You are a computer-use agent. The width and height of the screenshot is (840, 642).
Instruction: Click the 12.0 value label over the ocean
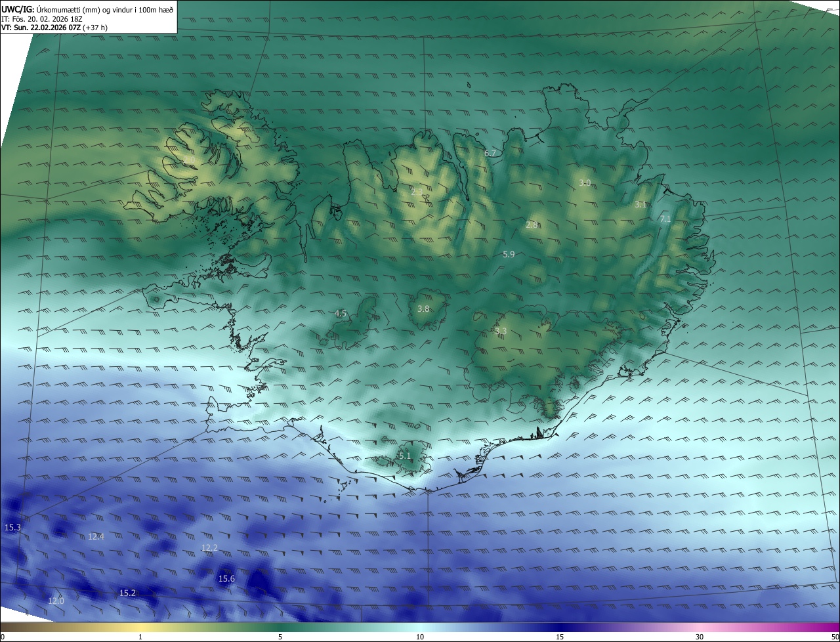(56, 601)
